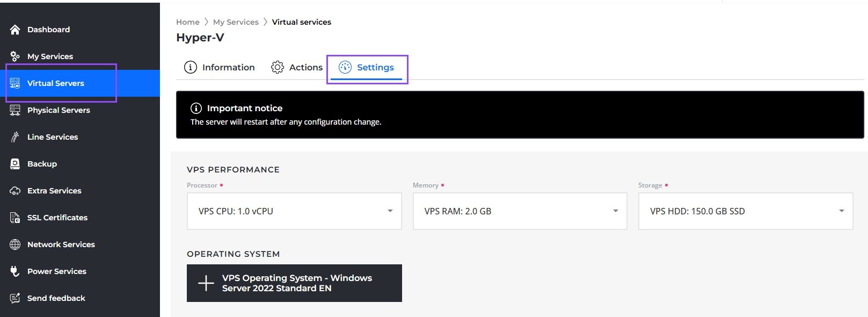Switch to the Information tab

coord(220,67)
